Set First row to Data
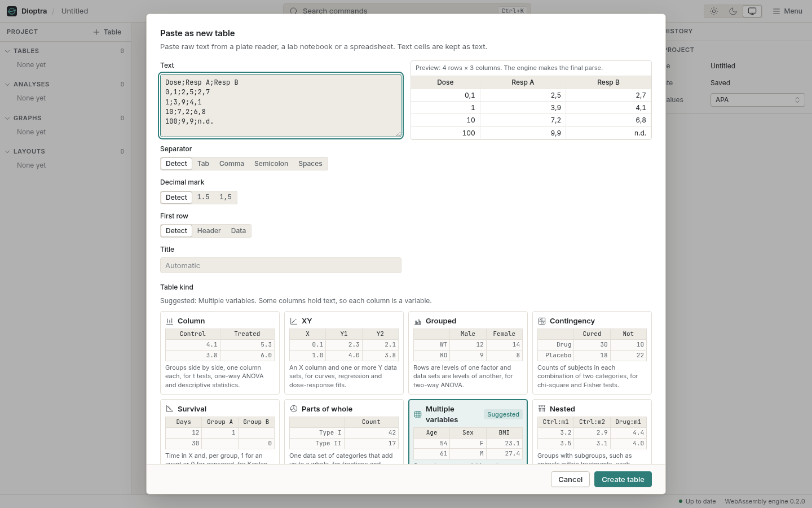Viewport: 812px width, 508px height. (239, 231)
